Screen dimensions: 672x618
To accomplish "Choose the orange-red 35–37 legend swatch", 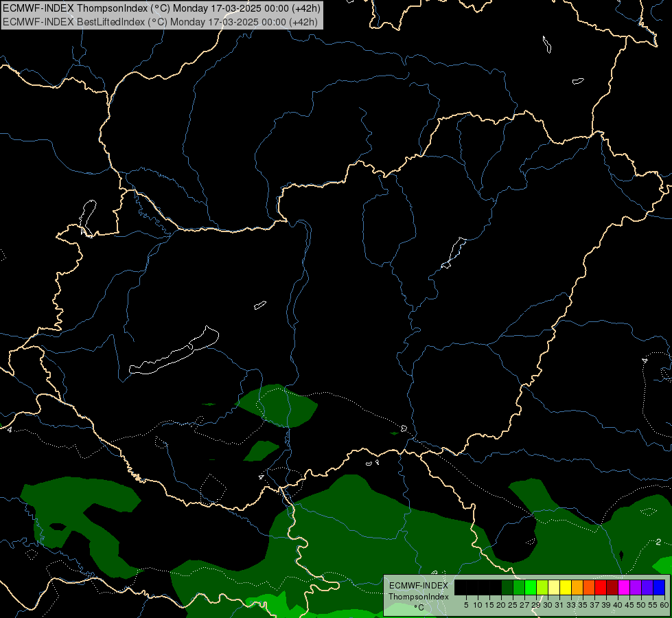I will click(x=589, y=587).
